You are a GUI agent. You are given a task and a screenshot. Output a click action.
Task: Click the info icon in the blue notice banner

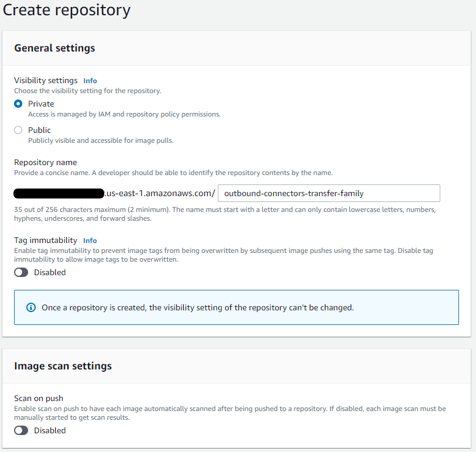(31, 307)
